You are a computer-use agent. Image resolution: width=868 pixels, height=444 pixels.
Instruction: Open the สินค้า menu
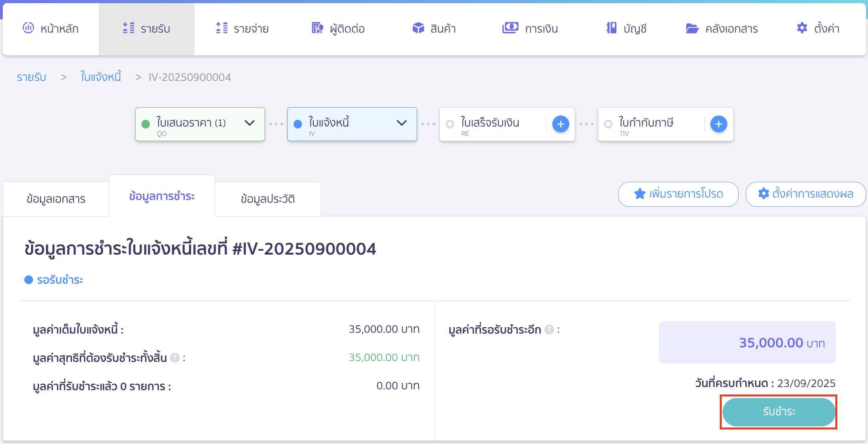pyautogui.click(x=434, y=29)
